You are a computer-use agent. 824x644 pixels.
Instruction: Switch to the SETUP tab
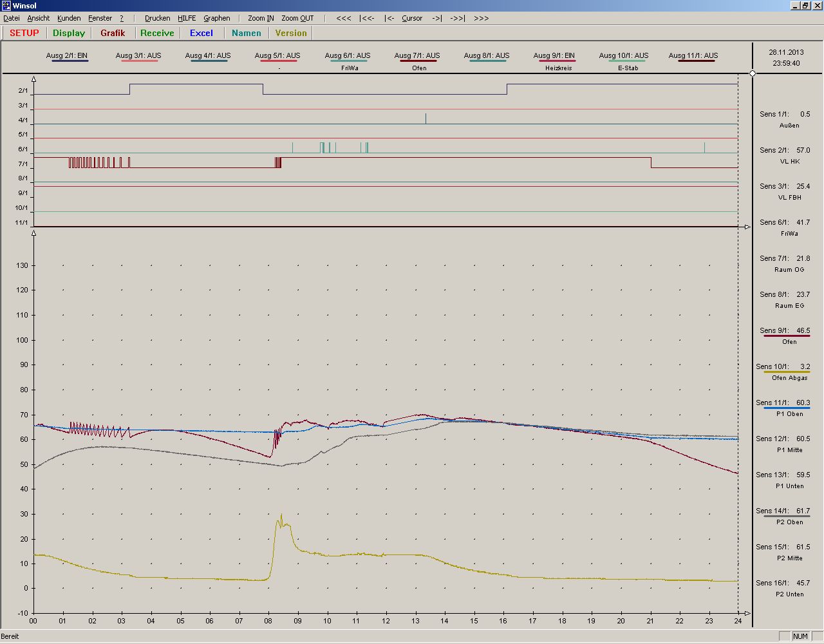24,33
